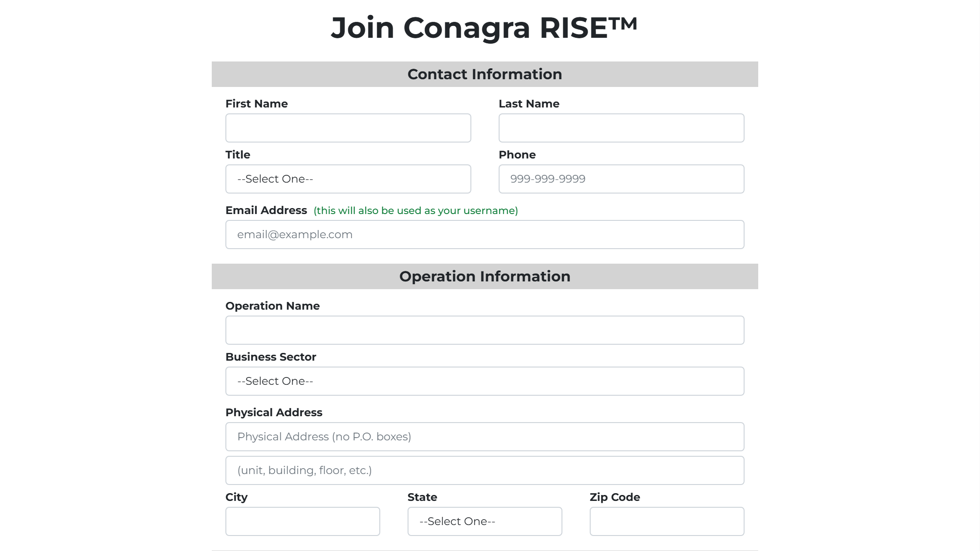Click the City input field
Viewport: 980px width, 551px height.
click(x=302, y=521)
